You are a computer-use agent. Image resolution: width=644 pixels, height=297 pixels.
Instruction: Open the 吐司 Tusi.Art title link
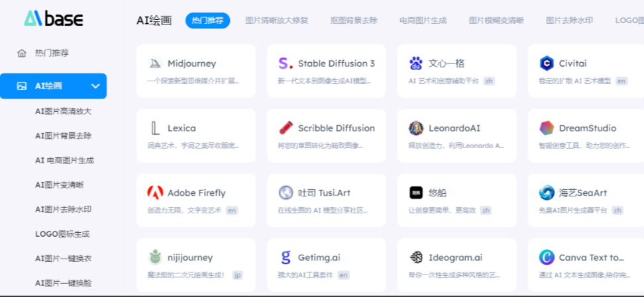[324, 192]
